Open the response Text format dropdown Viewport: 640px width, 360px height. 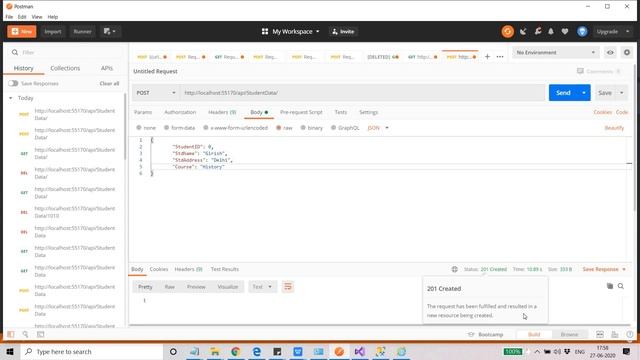pos(262,287)
